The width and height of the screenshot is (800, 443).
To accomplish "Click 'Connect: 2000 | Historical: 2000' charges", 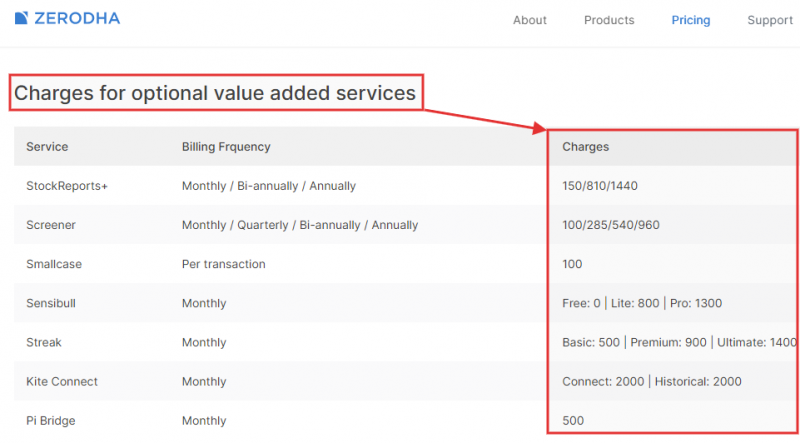I will pyautogui.click(x=652, y=381).
